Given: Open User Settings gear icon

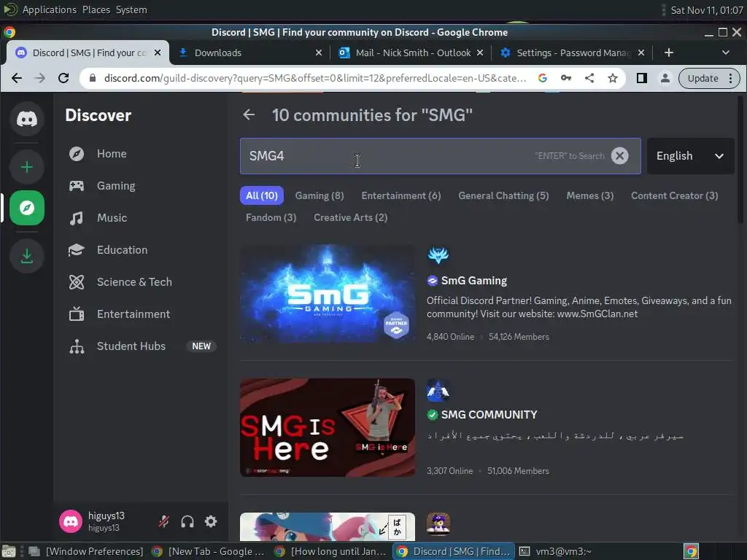Looking at the screenshot, I should point(211,521).
